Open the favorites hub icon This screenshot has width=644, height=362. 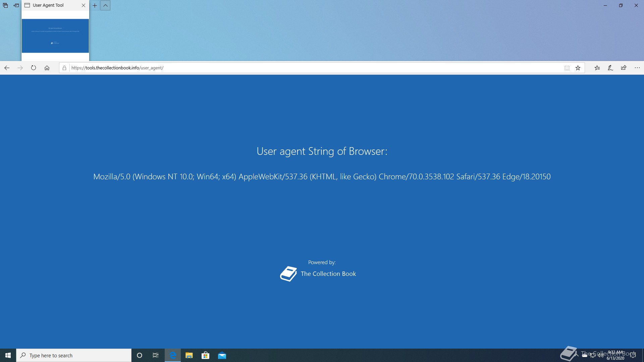point(597,68)
